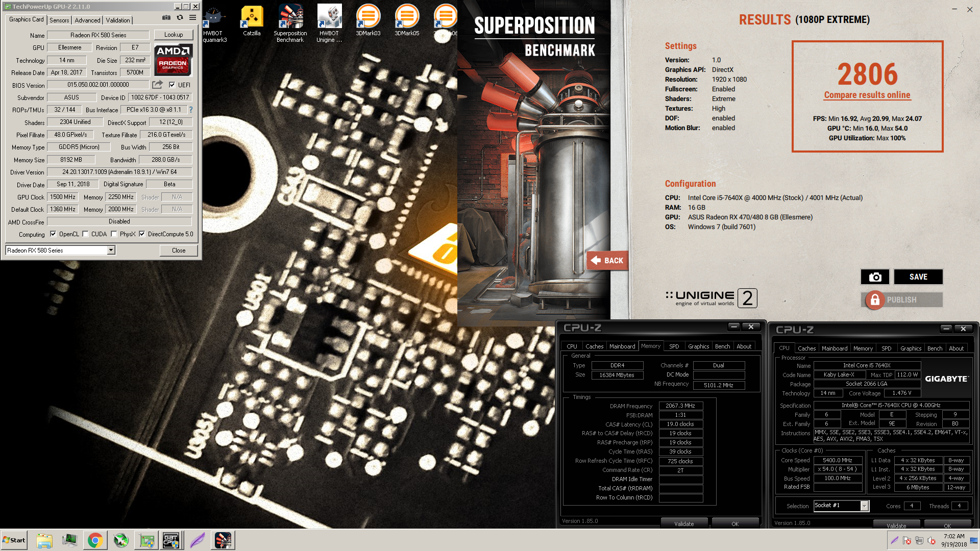The height and width of the screenshot is (551, 980).
Task: Click the Show Desktop tray icon
Action: (974, 540)
